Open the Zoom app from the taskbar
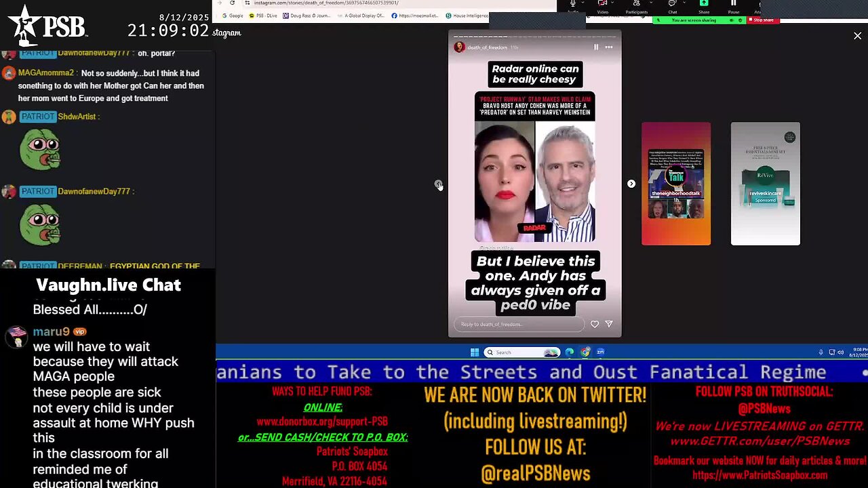The height and width of the screenshot is (488, 868). click(600, 352)
